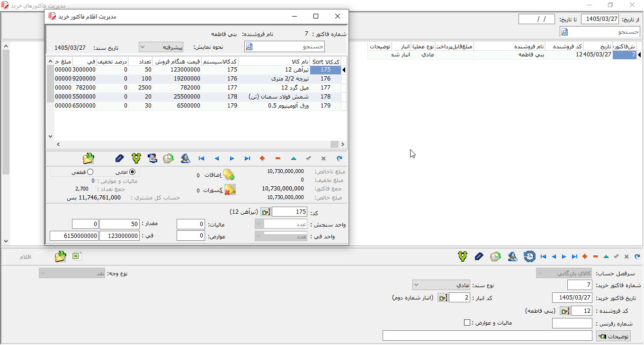Click the درصد تخفیف column header
The height and width of the screenshot is (345, 644).
coord(112,62)
